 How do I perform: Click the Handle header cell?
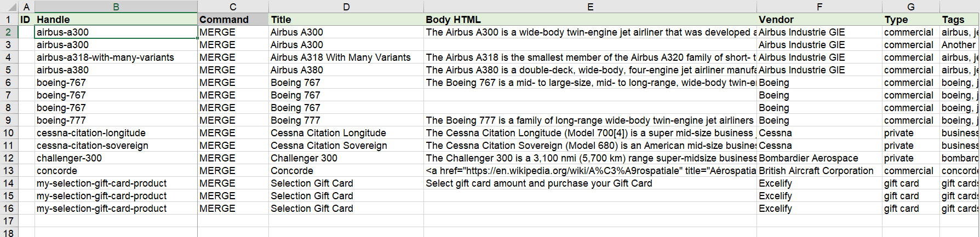pyautogui.click(x=116, y=20)
